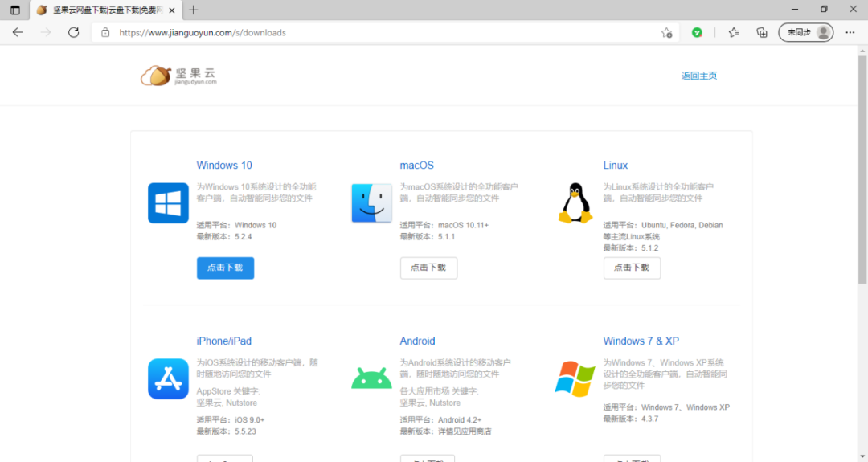
Task: Open the Windows 10 heading link
Action: (224, 166)
